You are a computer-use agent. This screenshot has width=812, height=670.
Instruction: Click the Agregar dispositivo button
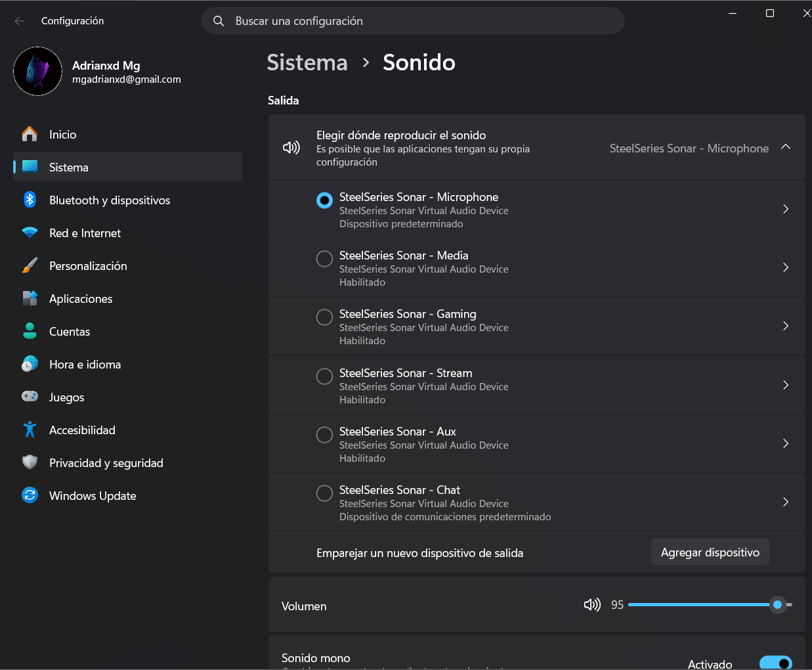710,552
